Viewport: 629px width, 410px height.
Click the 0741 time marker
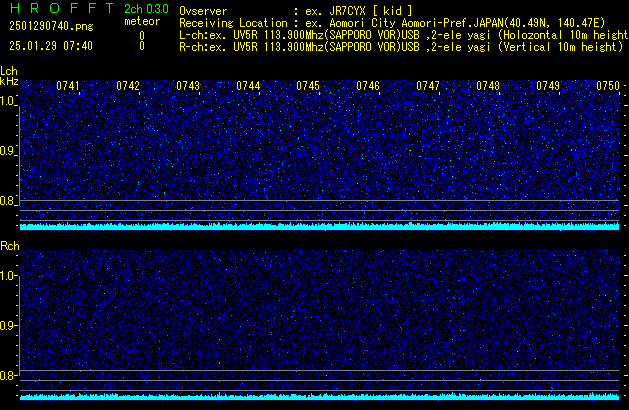(x=68, y=86)
